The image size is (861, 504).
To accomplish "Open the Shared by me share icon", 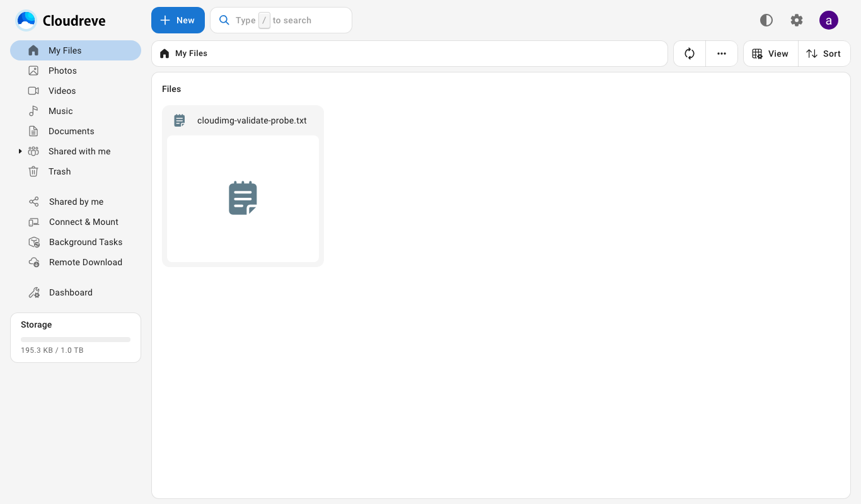I will pyautogui.click(x=34, y=202).
